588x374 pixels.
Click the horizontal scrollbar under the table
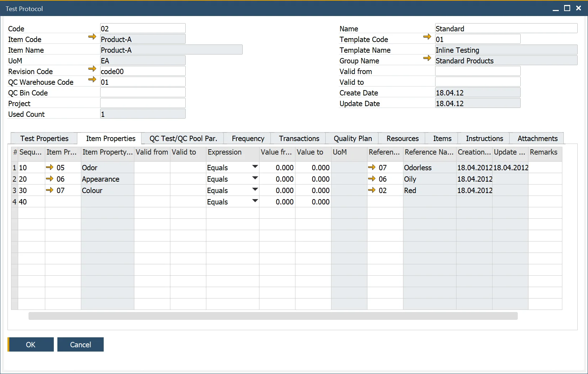[273, 316]
